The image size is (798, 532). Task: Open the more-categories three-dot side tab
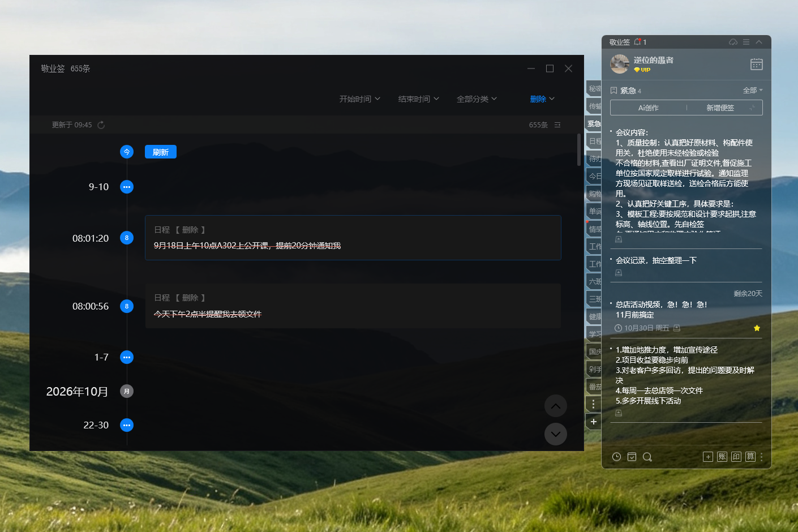tap(593, 404)
